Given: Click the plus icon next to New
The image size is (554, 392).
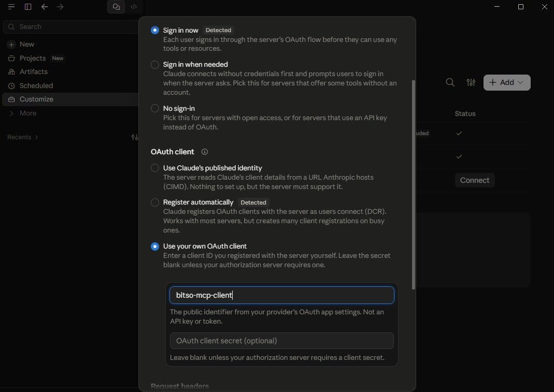Looking at the screenshot, I should pos(11,45).
